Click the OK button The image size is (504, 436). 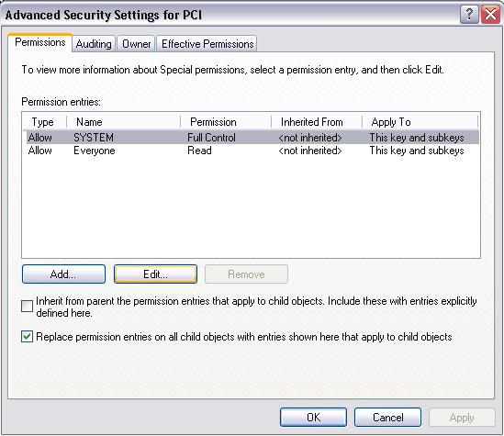[x=313, y=417]
